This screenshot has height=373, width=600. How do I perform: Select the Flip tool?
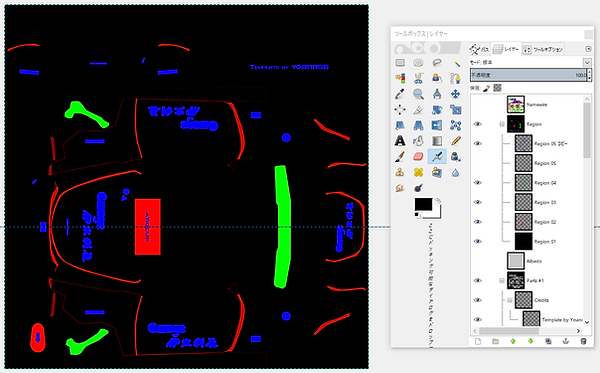[x=437, y=125]
